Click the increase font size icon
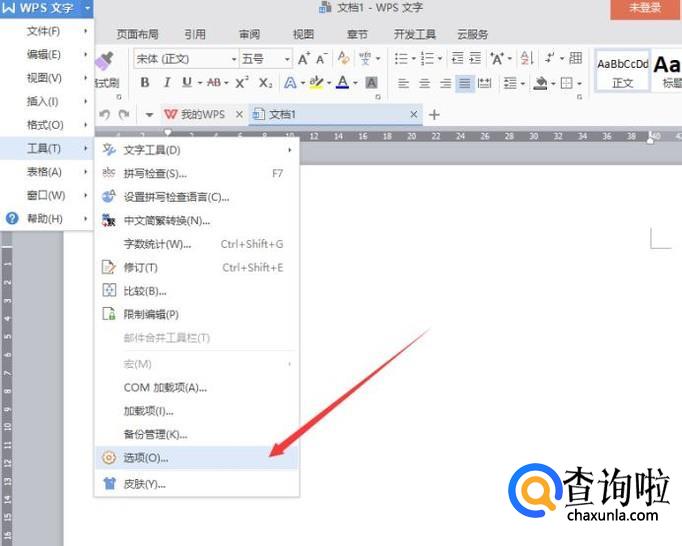Viewport: 682px width, 546px height. [304, 59]
